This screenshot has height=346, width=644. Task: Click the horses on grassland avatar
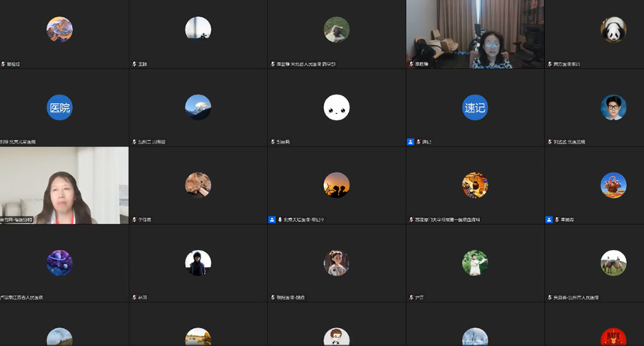pos(613,263)
